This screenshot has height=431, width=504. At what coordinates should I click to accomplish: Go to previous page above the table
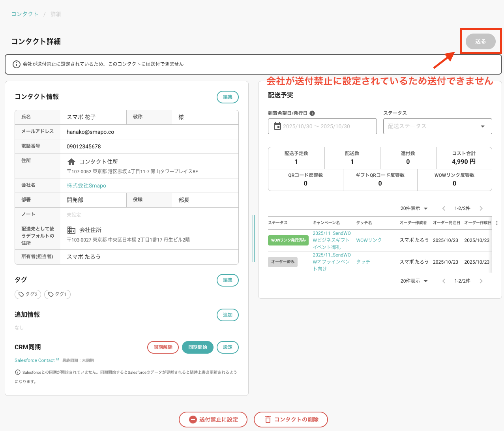point(444,208)
